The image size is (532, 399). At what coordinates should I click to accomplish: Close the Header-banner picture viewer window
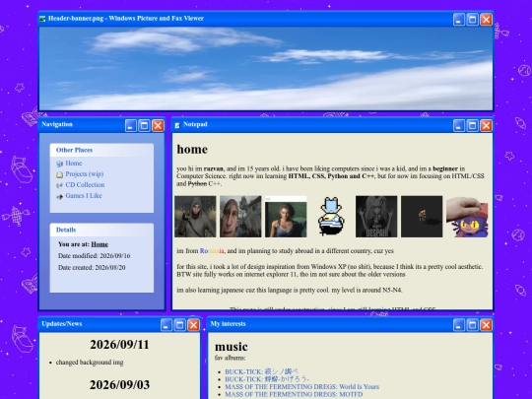[x=487, y=20]
